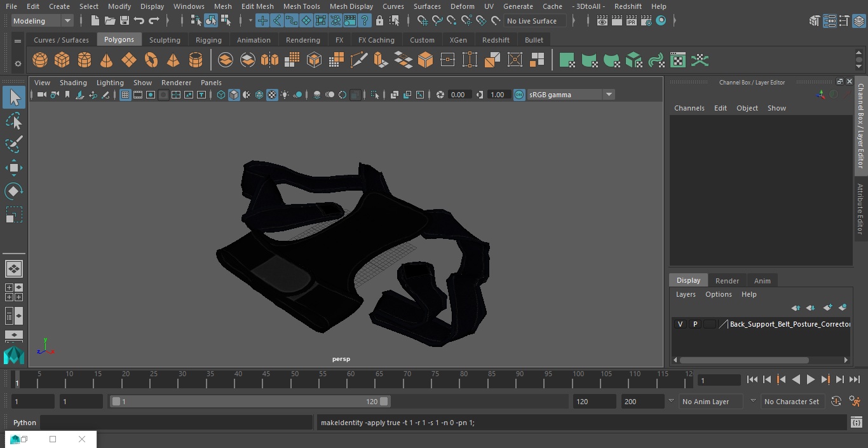Open the viewport Shading menu
This screenshot has height=448, width=868.
tap(73, 83)
